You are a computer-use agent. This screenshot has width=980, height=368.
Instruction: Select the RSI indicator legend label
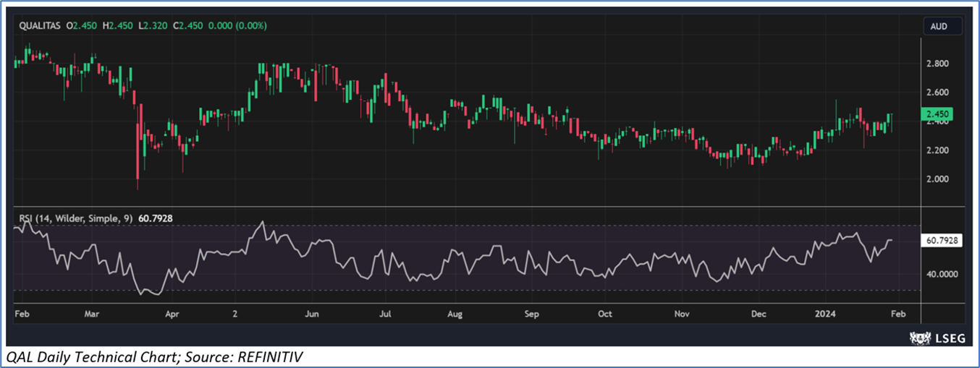coord(72,217)
